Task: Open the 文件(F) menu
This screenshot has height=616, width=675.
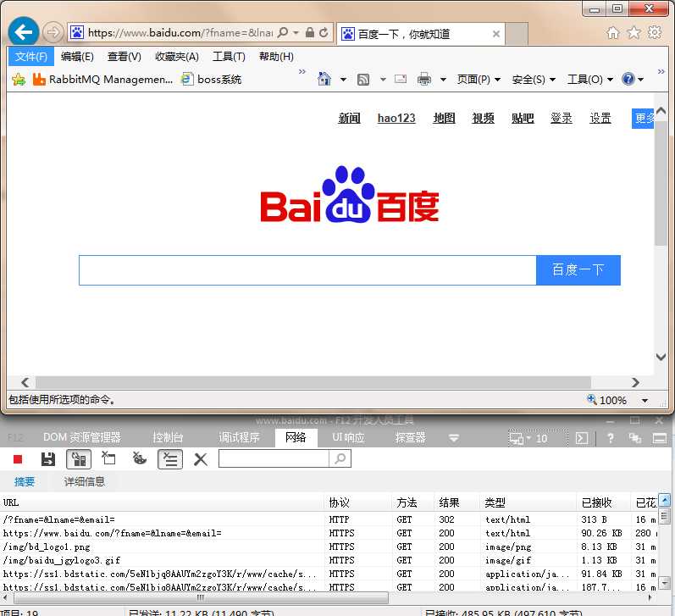Action: tap(31, 57)
